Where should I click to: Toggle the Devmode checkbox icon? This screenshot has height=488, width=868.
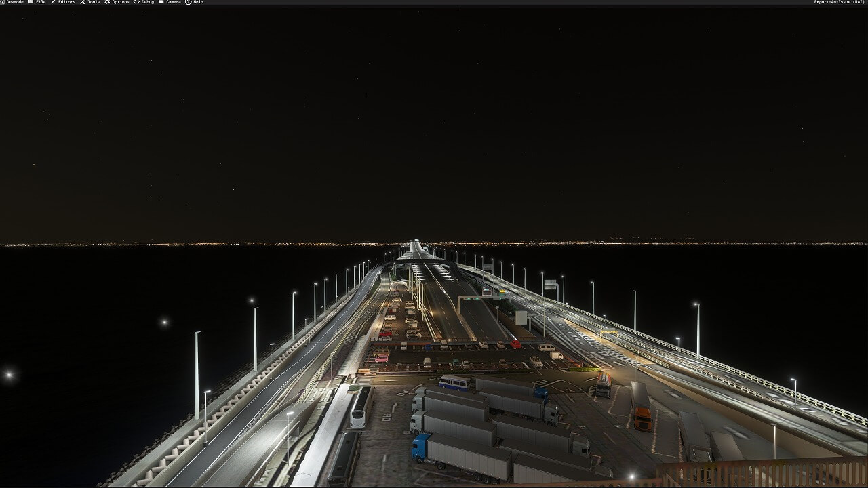point(3,2)
